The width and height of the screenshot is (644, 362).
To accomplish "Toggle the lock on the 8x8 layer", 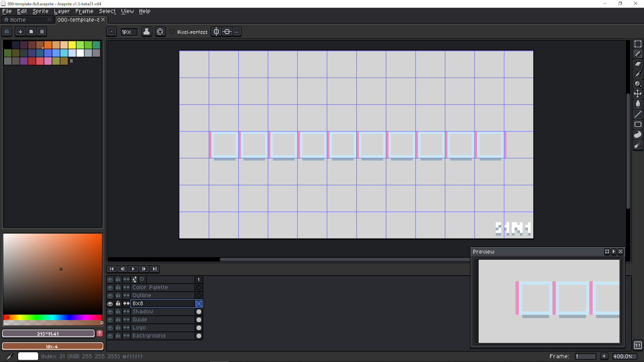I will click(x=118, y=303).
